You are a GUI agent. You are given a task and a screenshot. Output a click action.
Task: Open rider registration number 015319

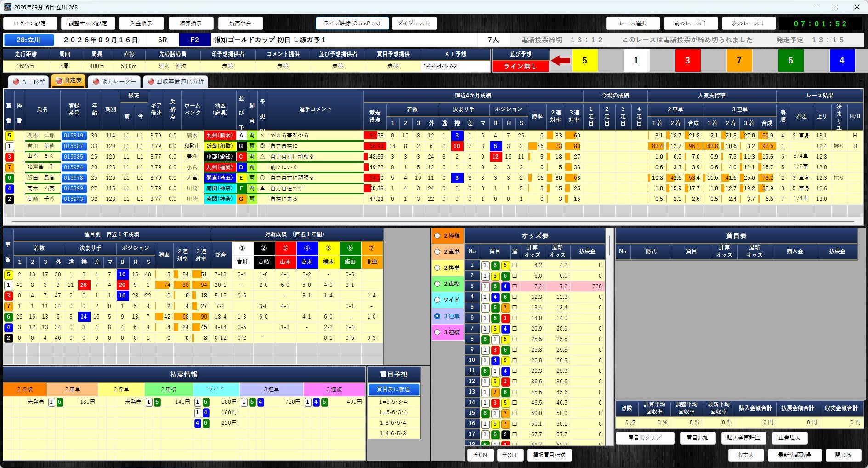click(x=74, y=136)
